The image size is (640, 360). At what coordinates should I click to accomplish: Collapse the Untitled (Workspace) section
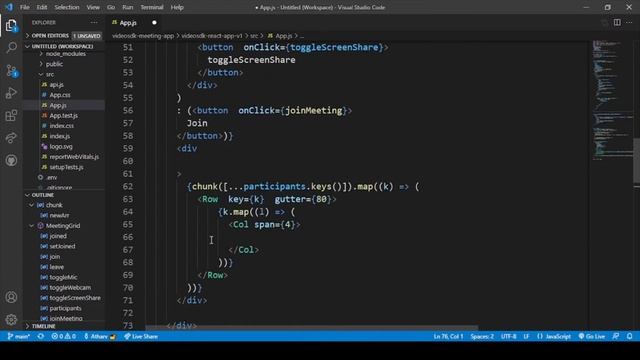click(64, 46)
